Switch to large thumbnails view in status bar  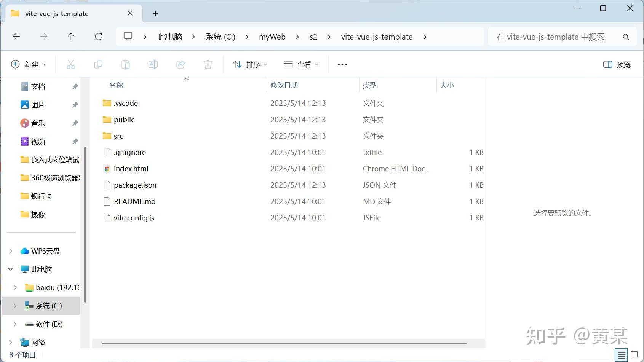[x=634, y=354]
